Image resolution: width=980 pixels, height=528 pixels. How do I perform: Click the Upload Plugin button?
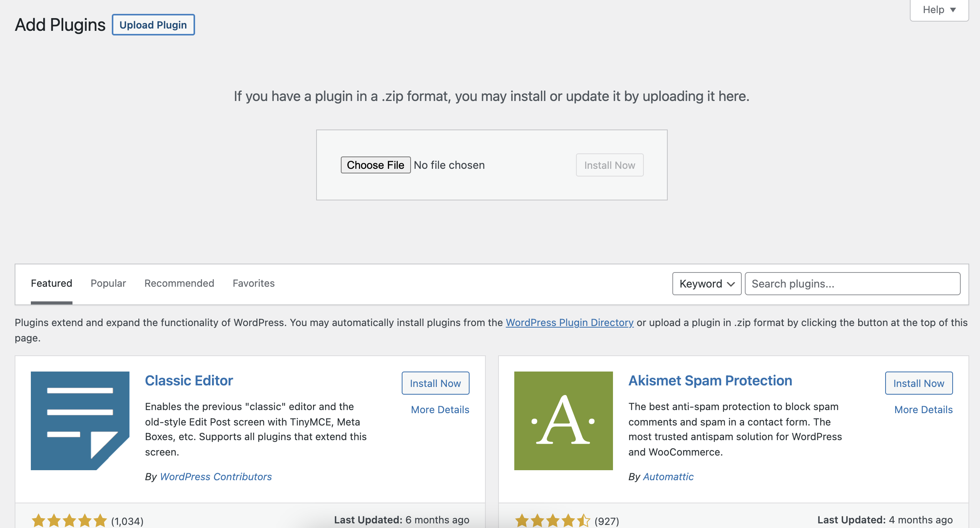pyautogui.click(x=153, y=25)
